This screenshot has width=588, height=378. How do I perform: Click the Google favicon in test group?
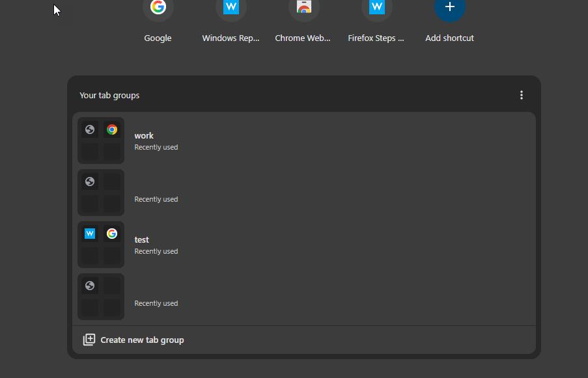pyautogui.click(x=112, y=234)
